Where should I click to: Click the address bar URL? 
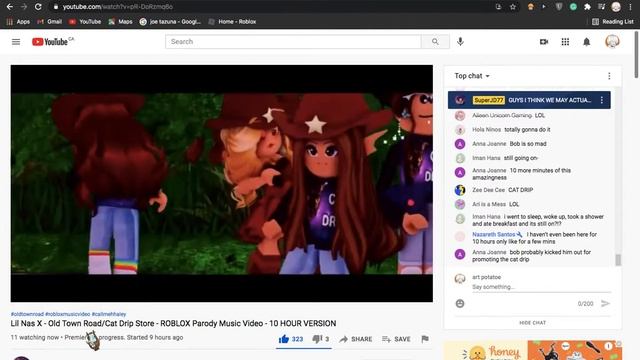pyautogui.click(x=118, y=7)
